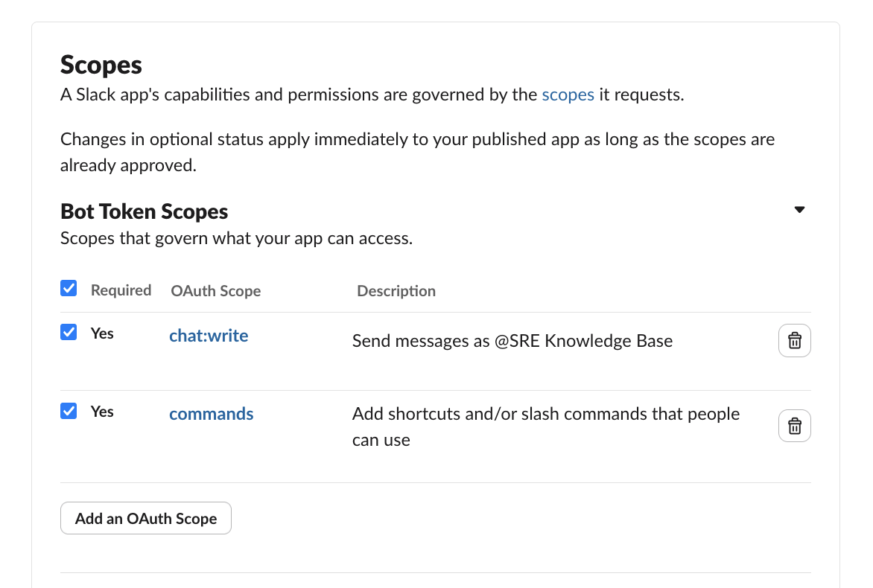Click the Required column header
This screenshot has width=873, height=588.
tap(121, 290)
